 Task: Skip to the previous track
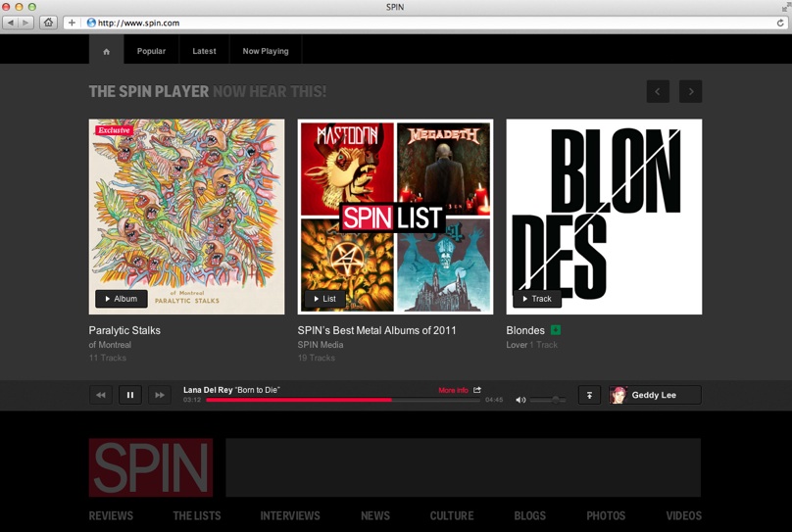point(101,395)
